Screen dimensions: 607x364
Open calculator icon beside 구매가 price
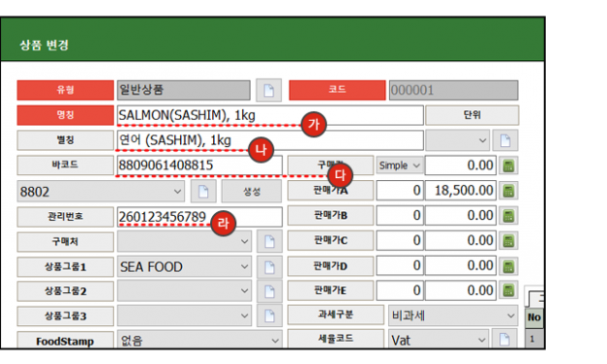[x=508, y=166]
